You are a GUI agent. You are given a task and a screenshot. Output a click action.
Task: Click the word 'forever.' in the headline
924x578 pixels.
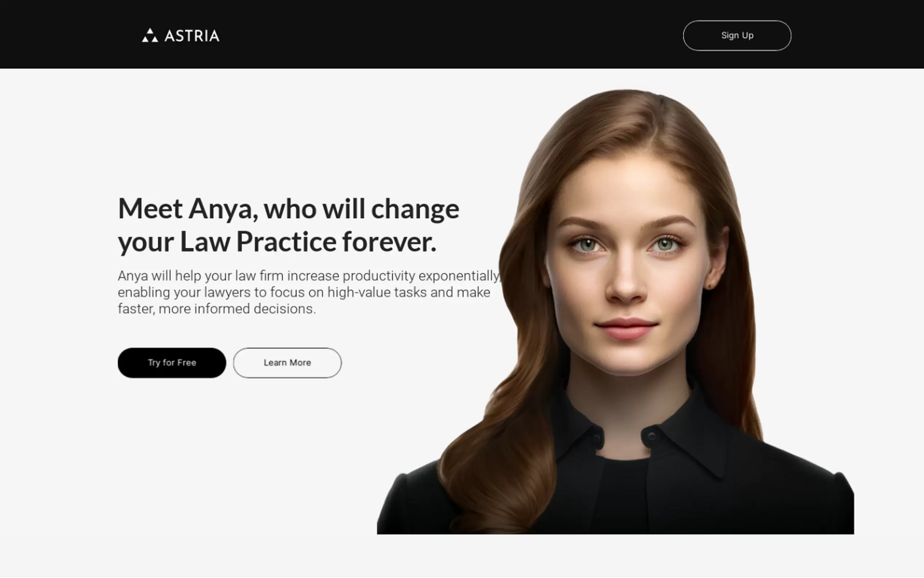click(389, 242)
